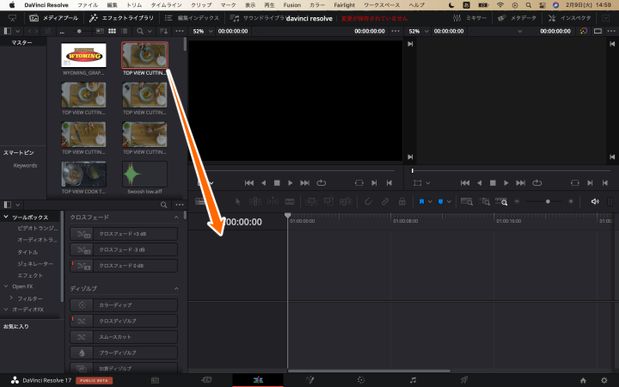Image resolution: width=619 pixels, height=387 pixels.
Task: Switch media pool to list view
Action: point(124,31)
